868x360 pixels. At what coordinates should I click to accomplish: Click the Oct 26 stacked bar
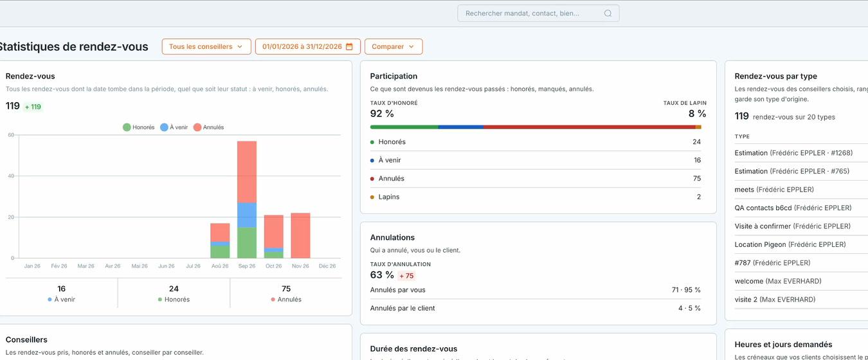click(x=274, y=237)
